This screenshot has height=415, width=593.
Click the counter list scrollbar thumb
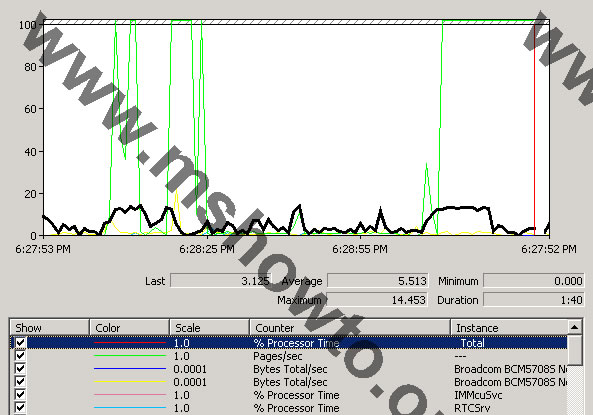[574, 351]
